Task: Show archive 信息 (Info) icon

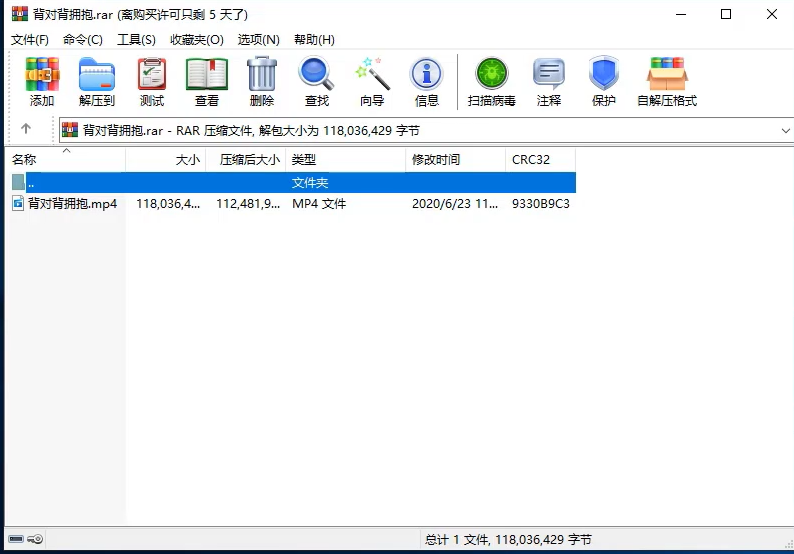Action: click(x=427, y=82)
